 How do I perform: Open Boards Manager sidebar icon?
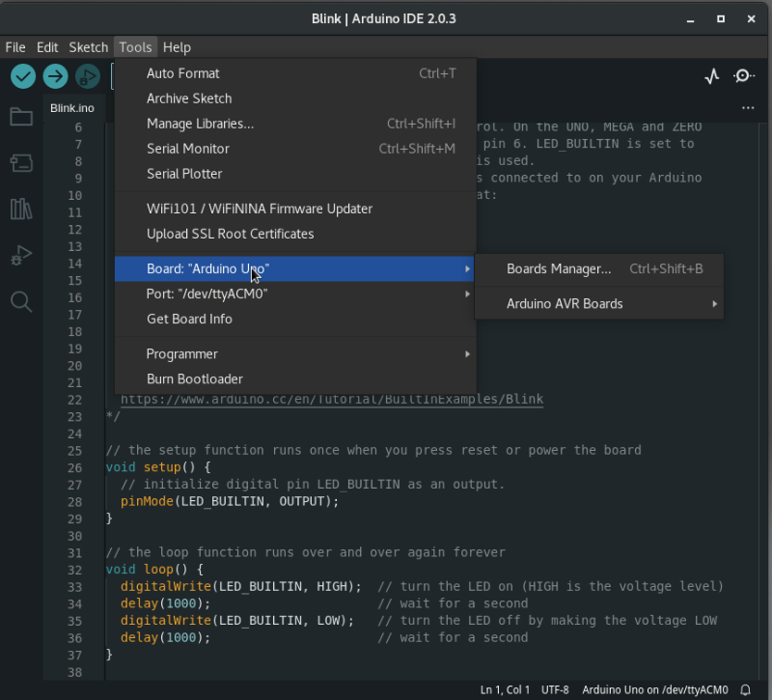coord(21,162)
